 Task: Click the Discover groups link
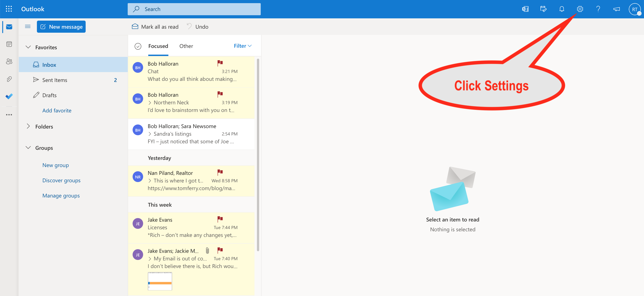pos(61,180)
